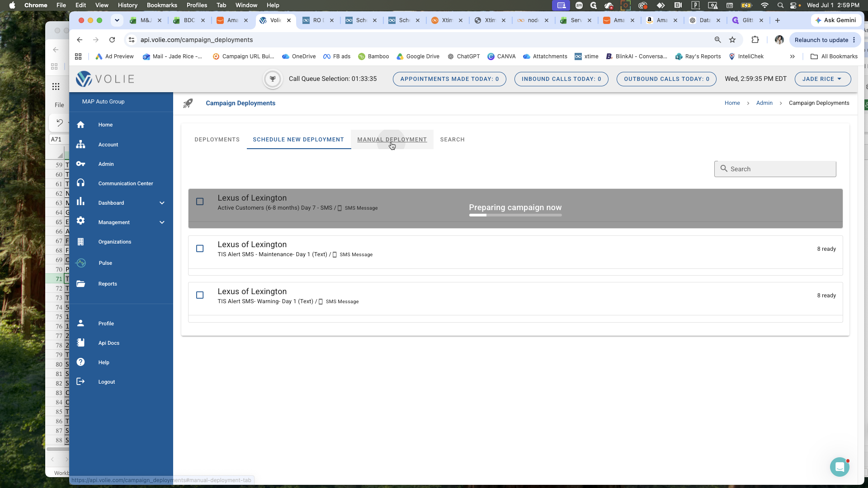Click the Preparing campaign progress bar
Viewport: 868px width, 488px height.
coord(515,215)
